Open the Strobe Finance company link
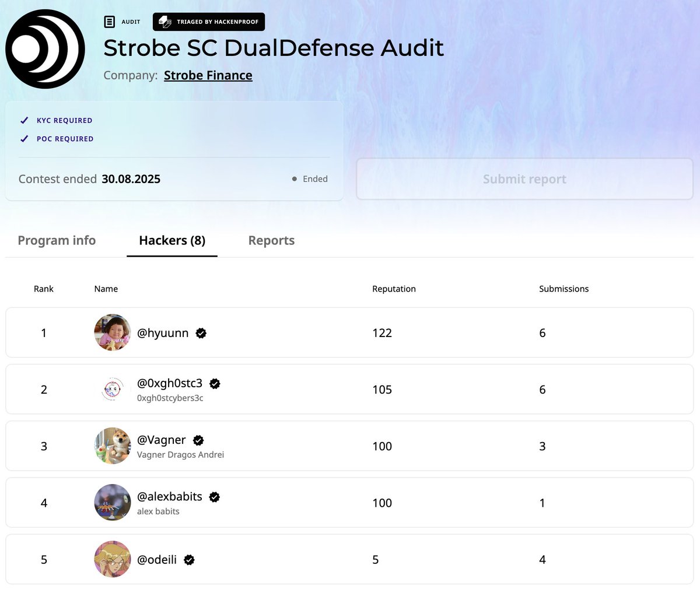The width and height of the screenshot is (700, 589). [x=208, y=75]
